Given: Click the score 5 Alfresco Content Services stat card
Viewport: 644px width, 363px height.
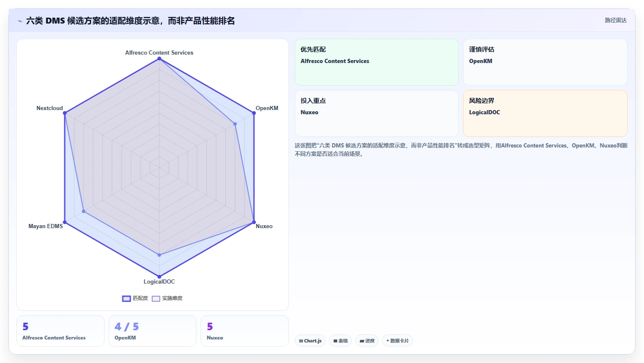Looking at the screenshot, I should coord(60,331).
